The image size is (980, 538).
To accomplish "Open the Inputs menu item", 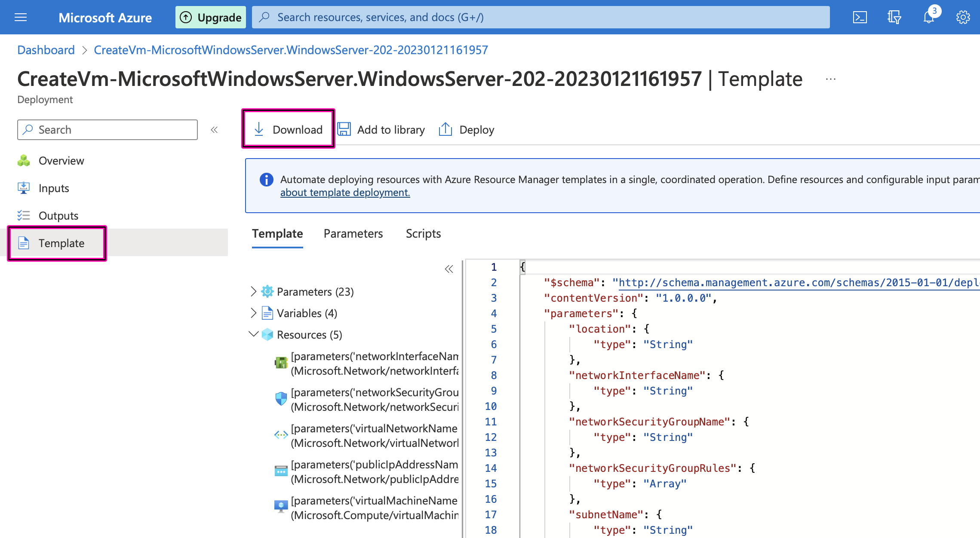I will point(54,188).
